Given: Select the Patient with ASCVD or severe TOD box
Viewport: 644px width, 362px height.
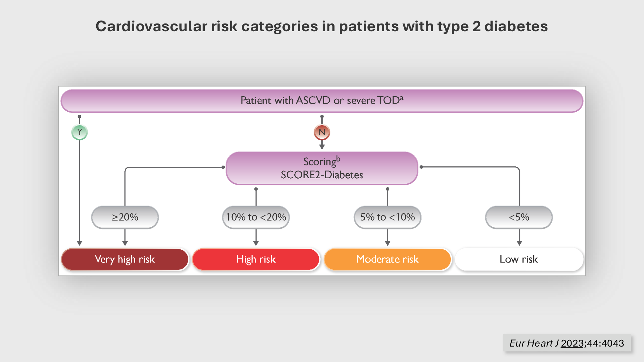Looking at the screenshot, I should click(322, 101).
